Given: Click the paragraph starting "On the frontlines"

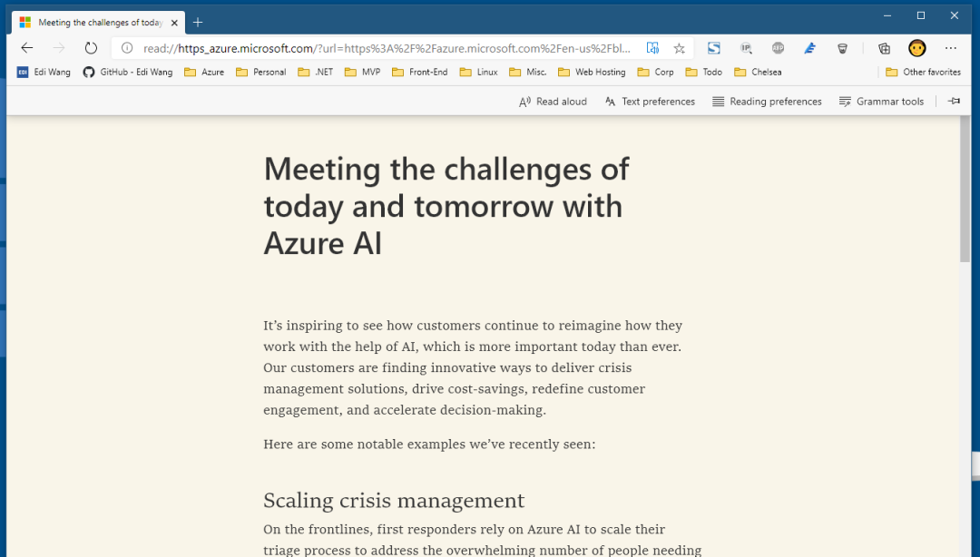Looking at the screenshot, I should [483, 540].
